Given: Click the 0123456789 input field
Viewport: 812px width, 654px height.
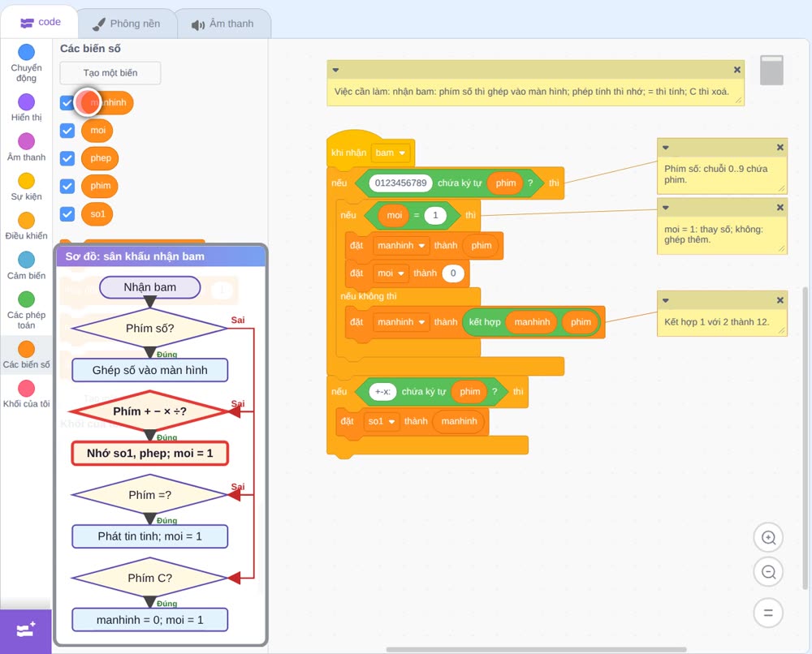Looking at the screenshot, I should tap(400, 183).
